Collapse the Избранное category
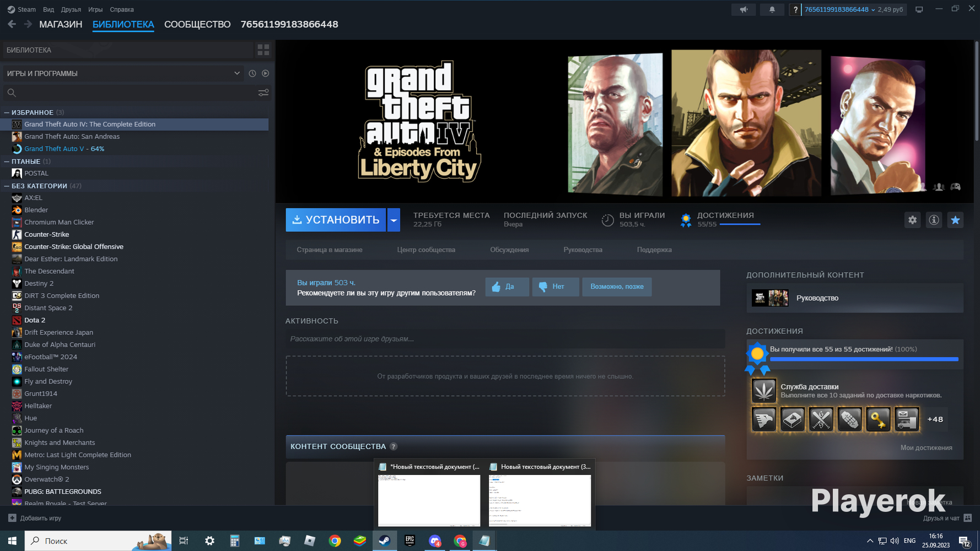 [x=7, y=112]
